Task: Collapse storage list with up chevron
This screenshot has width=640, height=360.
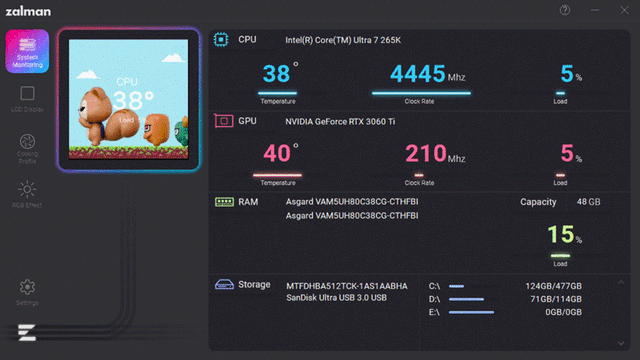Action: point(621,282)
